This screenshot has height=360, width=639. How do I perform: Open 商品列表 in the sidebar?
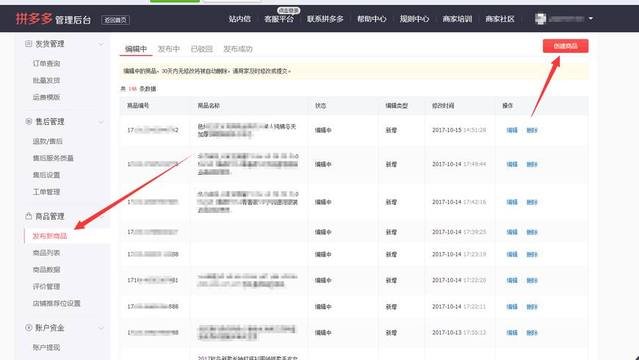click(46, 253)
